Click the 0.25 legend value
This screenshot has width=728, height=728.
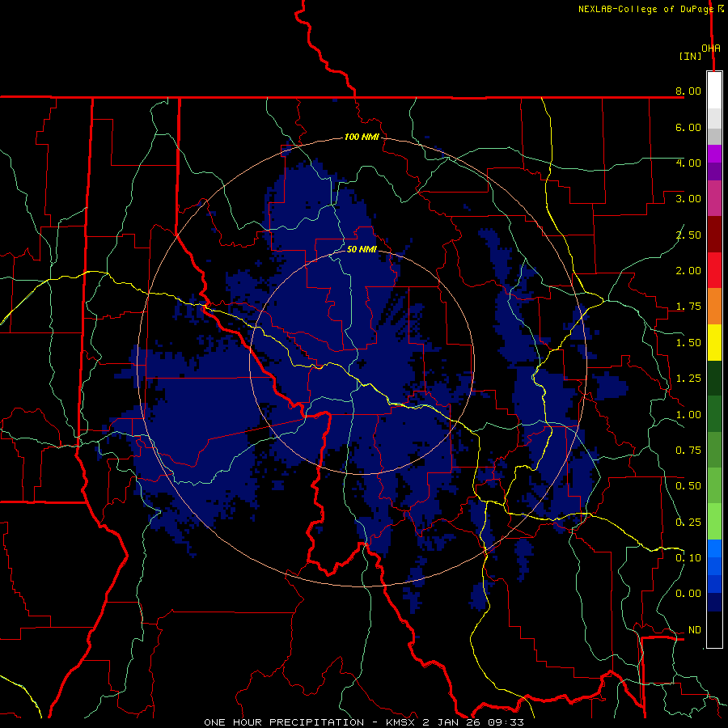(x=688, y=523)
